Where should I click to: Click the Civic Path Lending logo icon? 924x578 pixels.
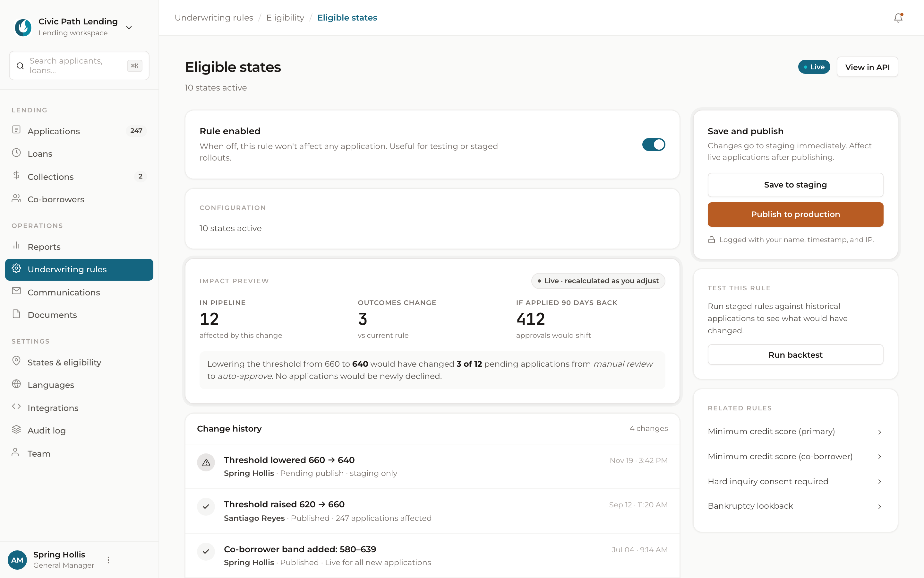click(x=23, y=28)
